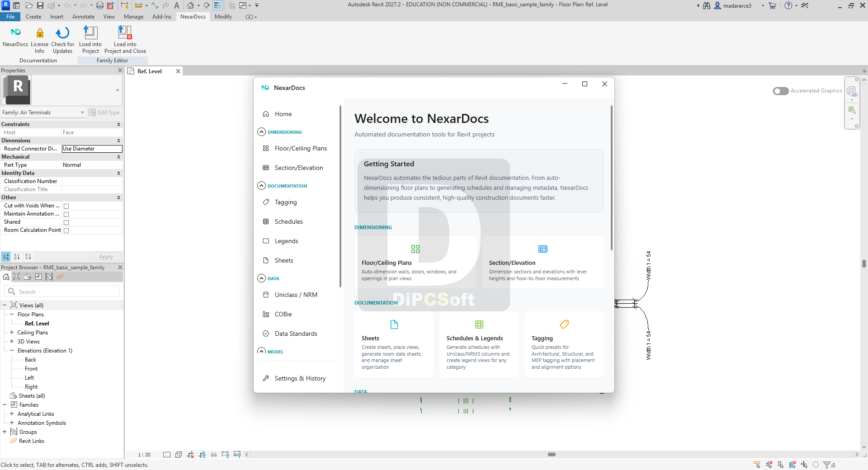This screenshot has width=868, height=470.
Task: Select Ref. Level in Project Browser
Action: [37, 324]
